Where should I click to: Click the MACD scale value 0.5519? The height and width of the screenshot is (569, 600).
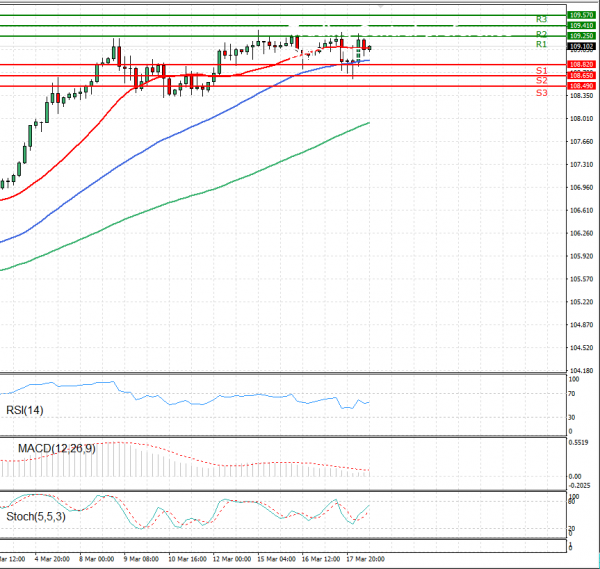tap(579, 443)
